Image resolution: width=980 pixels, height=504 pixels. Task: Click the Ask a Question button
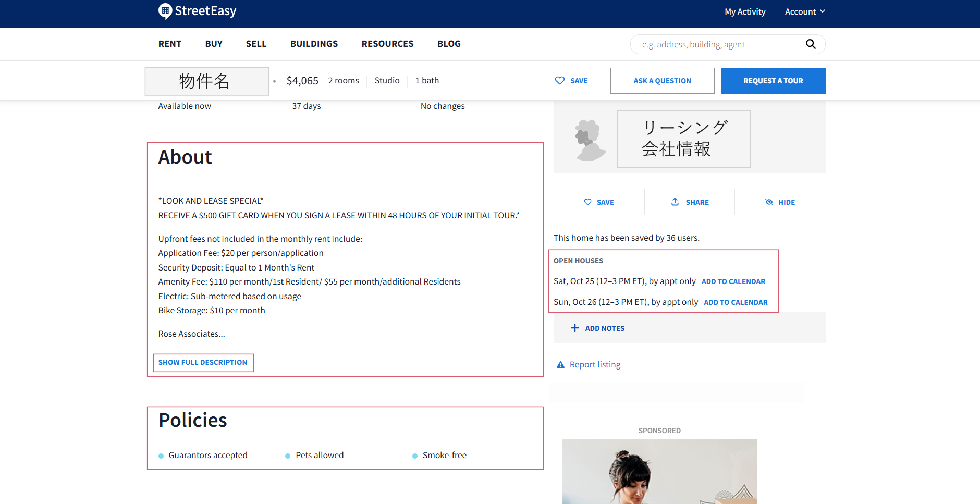(662, 81)
